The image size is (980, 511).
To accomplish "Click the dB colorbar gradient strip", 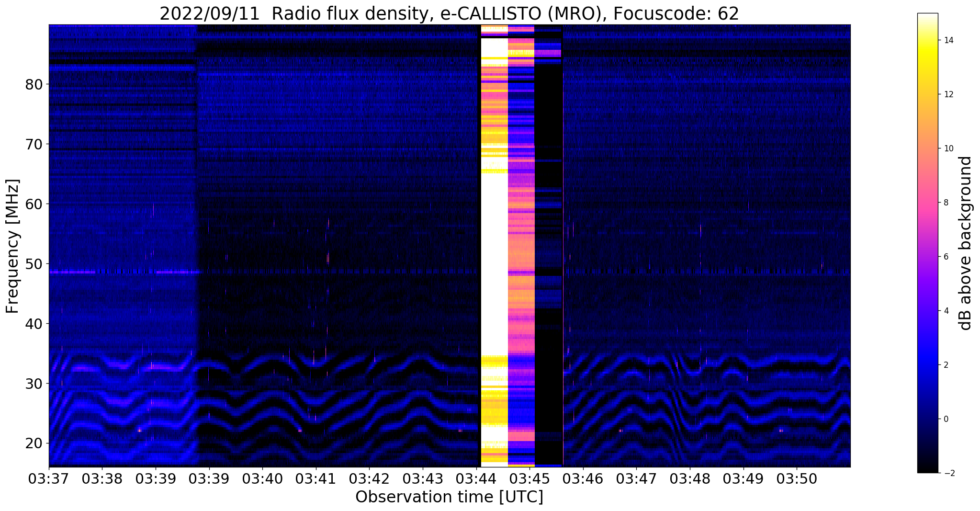I will tap(927, 243).
